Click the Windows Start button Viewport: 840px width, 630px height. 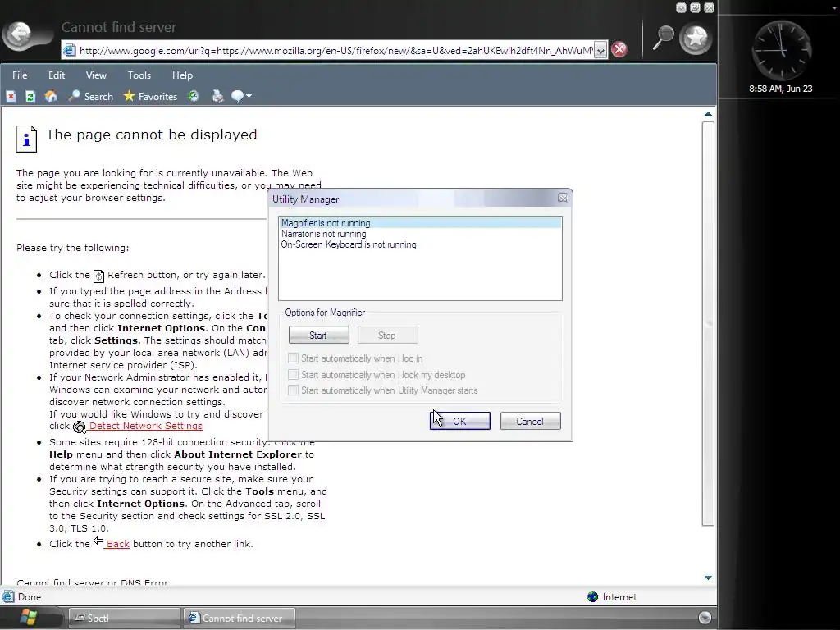pos(28,618)
